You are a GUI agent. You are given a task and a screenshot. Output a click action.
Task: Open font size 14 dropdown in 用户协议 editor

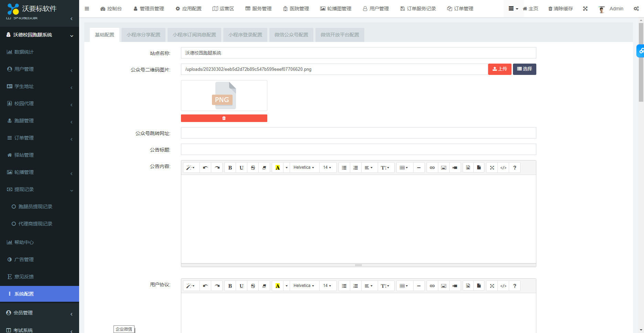pyautogui.click(x=327, y=286)
